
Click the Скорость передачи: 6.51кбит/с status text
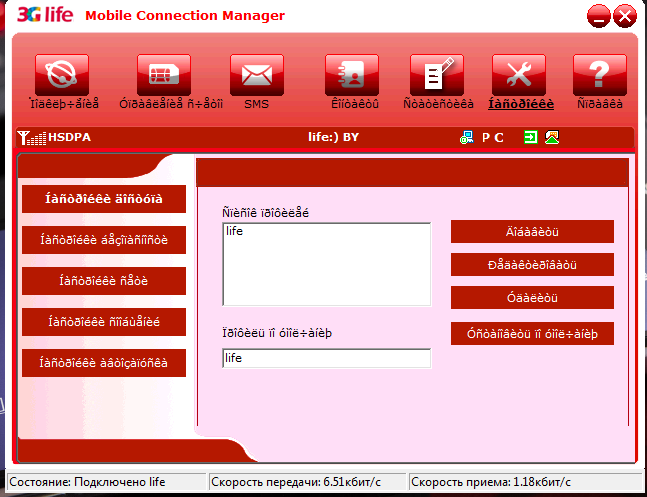coord(296,482)
